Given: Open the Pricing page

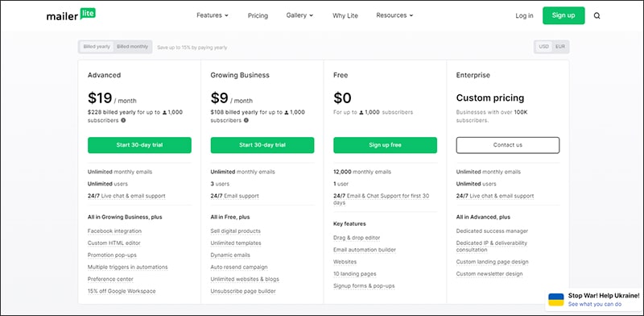Looking at the screenshot, I should tap(258, 15).
